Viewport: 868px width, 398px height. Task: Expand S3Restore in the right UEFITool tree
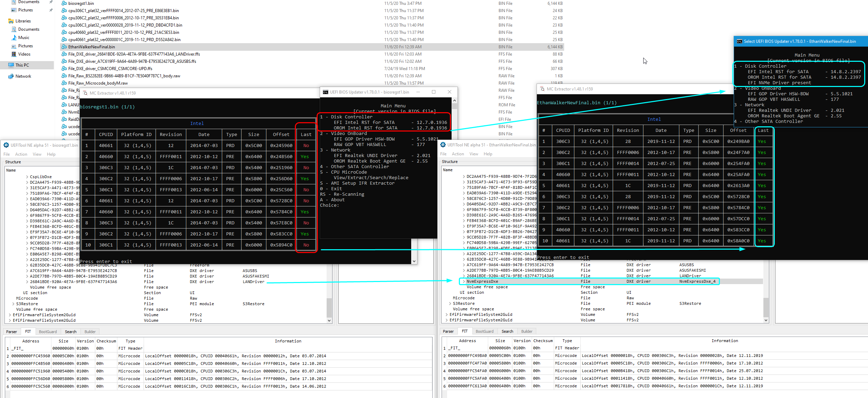(x=450, y=304)
